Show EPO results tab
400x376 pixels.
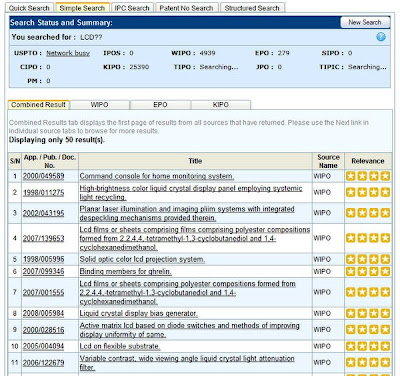point(160,105)
